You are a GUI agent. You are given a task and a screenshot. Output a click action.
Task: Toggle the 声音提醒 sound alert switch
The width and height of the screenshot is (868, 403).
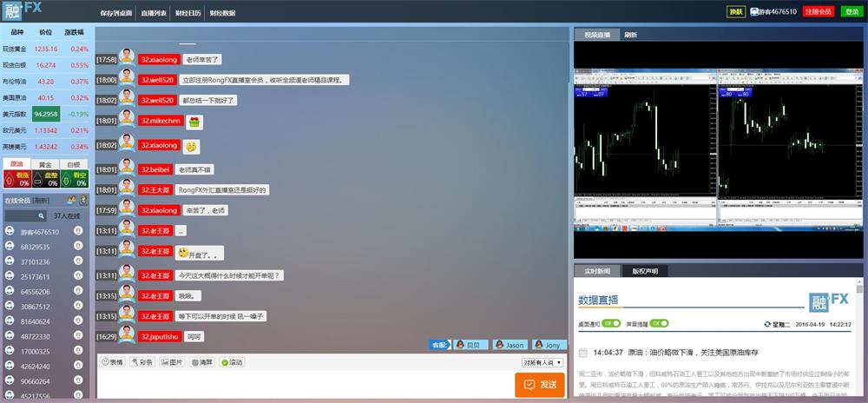(659, 323)
